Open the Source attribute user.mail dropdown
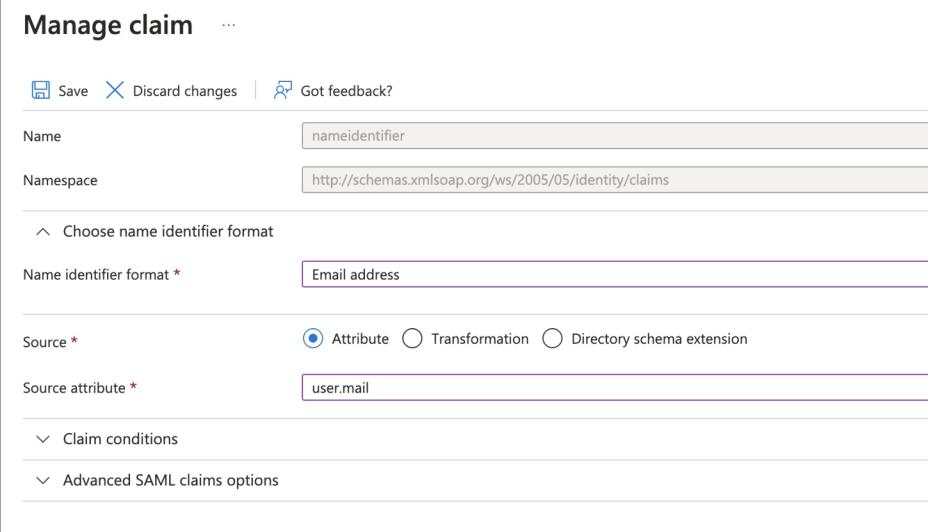The width and height of the screenshot is (929, 532). pyautogui.click(x=615, y=387)
